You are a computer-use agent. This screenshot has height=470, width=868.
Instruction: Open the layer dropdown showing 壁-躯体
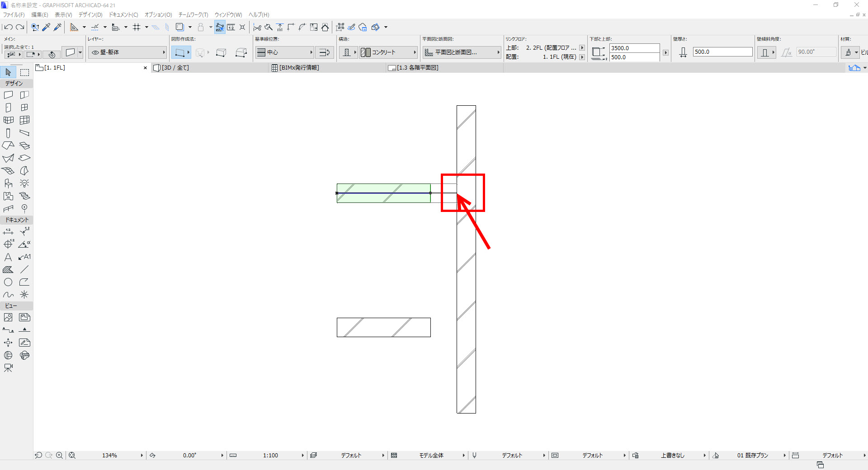click(127, 52)
